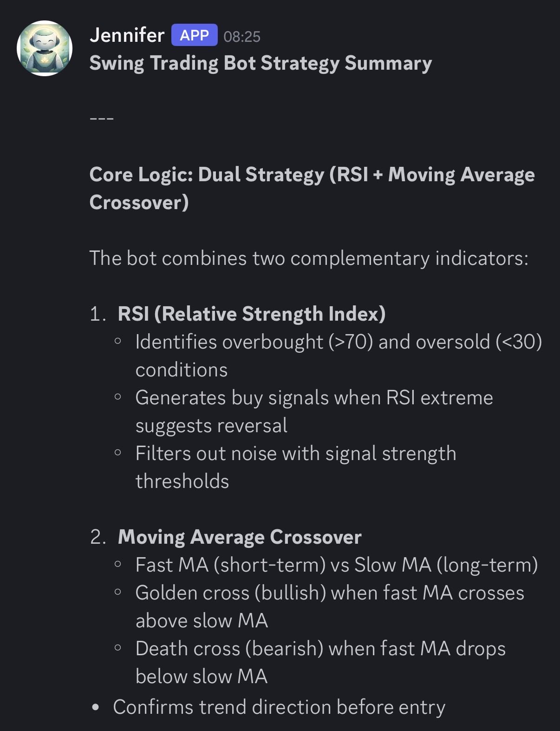Click the number 2 list marker
560x731 pixels.
click(x=98, y=538)
